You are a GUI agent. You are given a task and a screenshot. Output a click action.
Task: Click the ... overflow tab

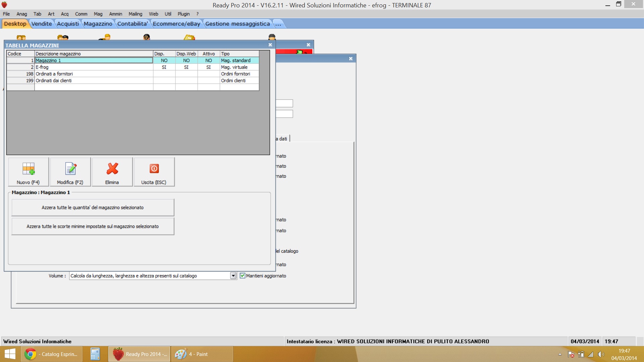[x=278, y=24]
